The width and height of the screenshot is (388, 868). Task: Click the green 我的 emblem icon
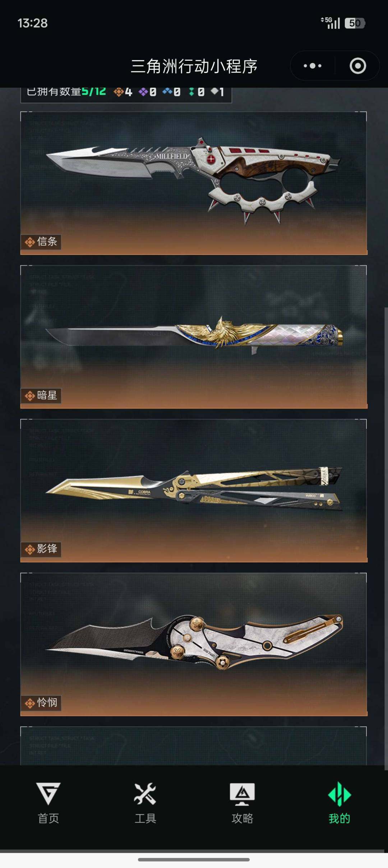point(339,794)
